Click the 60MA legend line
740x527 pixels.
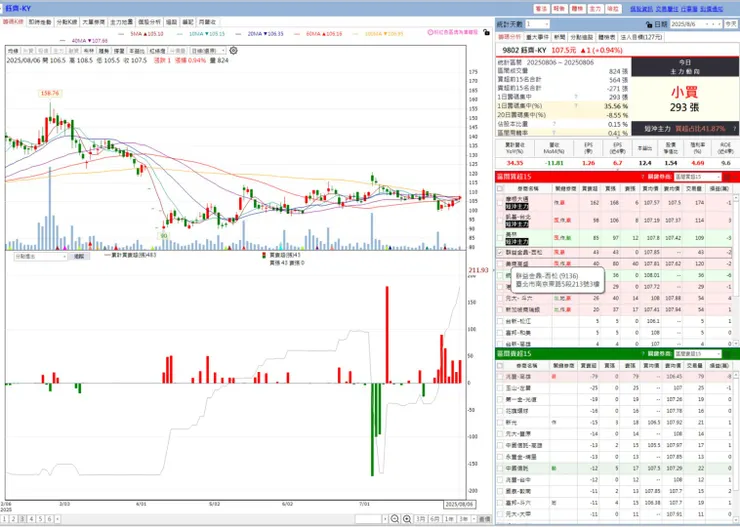pos(319,34)
